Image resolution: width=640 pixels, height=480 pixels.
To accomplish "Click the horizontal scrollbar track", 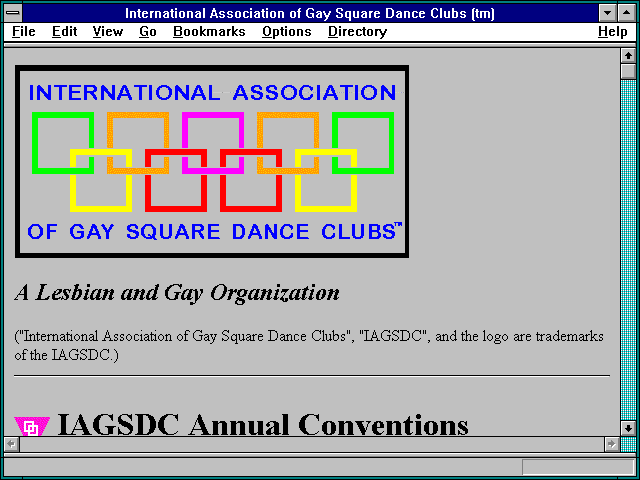I will tap(312, 444).
